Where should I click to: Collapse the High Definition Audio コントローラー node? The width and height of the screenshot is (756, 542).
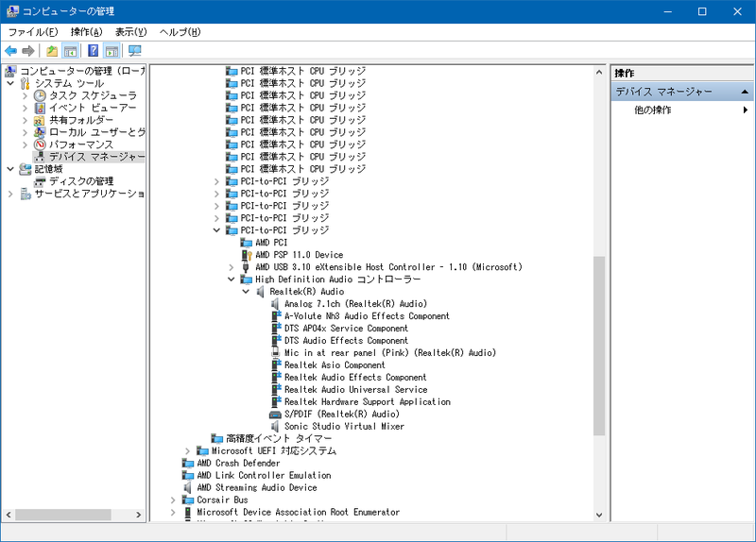pyautogui.click(x=232, y=279)
